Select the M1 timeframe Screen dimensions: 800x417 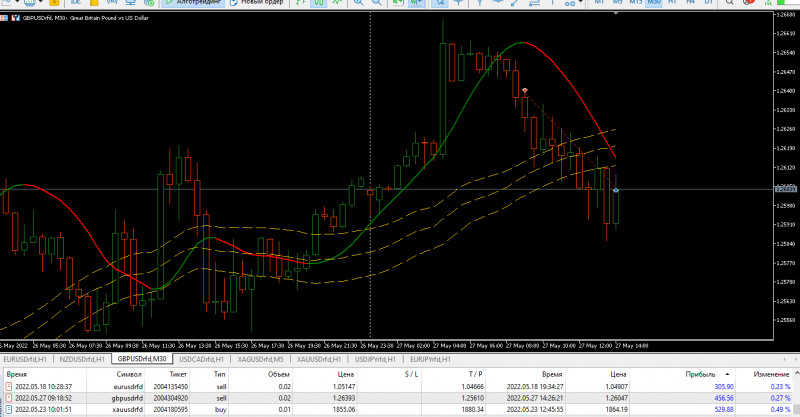[x=598, y=3]
